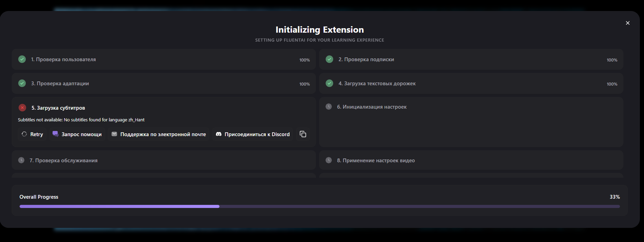
Task: Click the subtitles not available error message
Action: coord(81,120)
